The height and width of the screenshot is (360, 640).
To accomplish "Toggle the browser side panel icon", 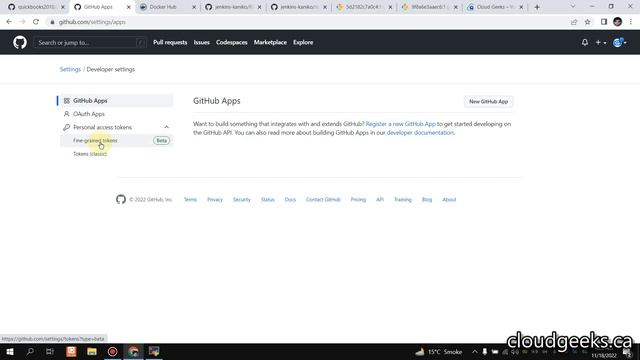I will click(x=604, y=22).
